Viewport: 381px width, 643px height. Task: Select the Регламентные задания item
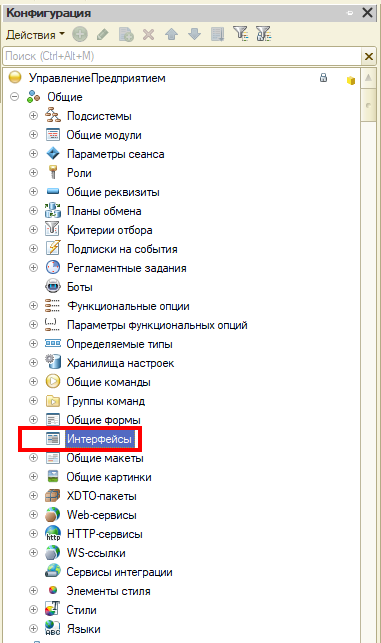[127, 268]
